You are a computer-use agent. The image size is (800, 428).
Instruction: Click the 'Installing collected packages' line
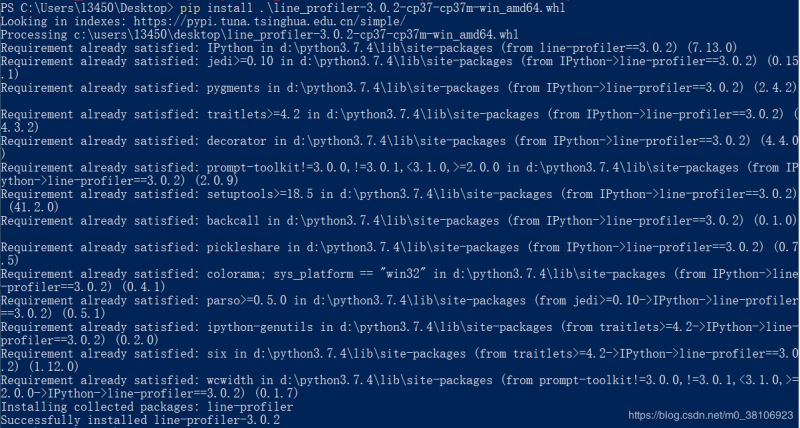pyautogui.click(x=147, y=407)
